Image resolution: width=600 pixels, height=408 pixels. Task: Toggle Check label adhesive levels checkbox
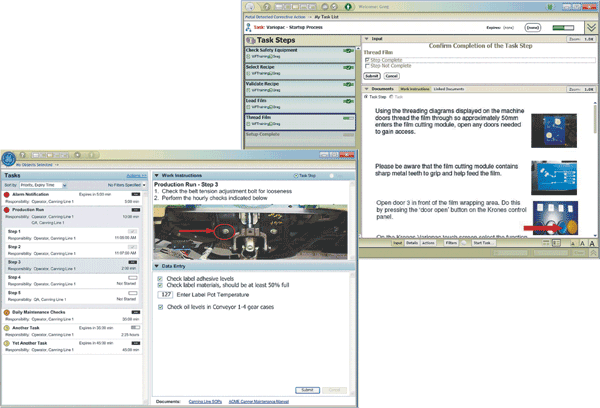(160, 279)
